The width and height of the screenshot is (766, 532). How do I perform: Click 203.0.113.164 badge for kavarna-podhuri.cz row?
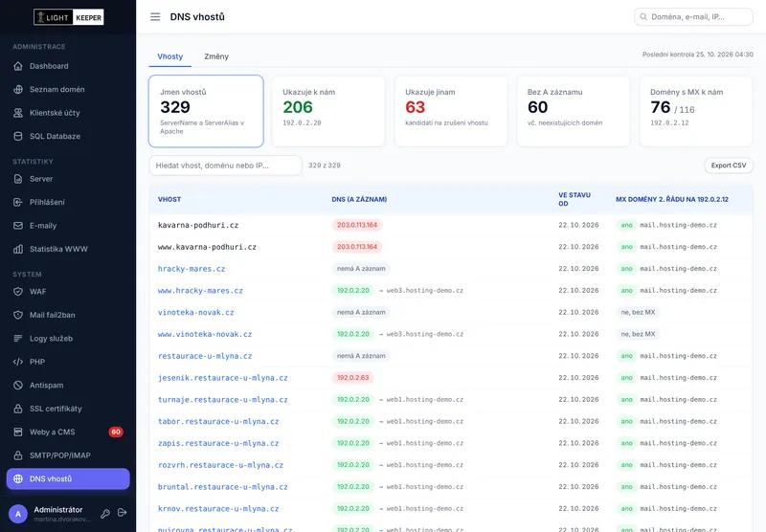[356, 225]
